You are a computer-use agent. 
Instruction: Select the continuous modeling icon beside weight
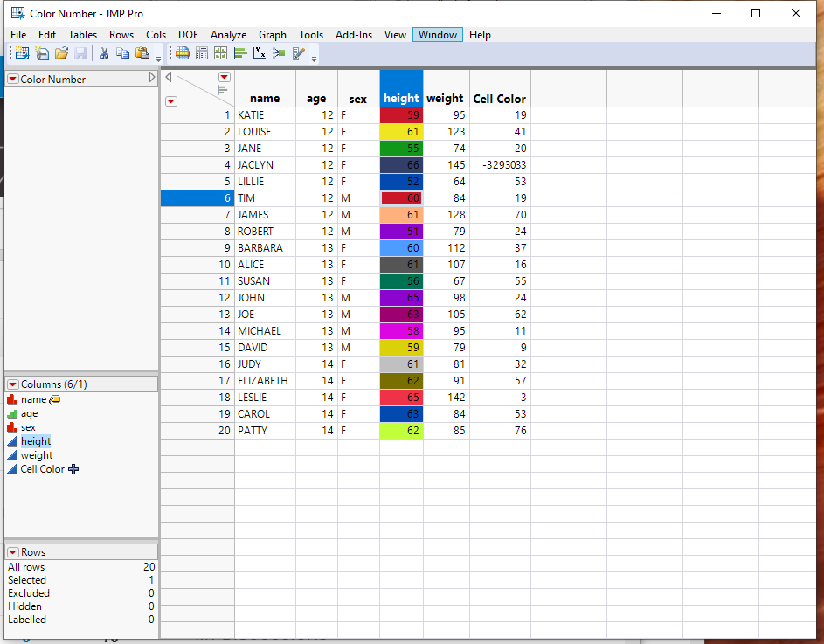coord(12,455)
